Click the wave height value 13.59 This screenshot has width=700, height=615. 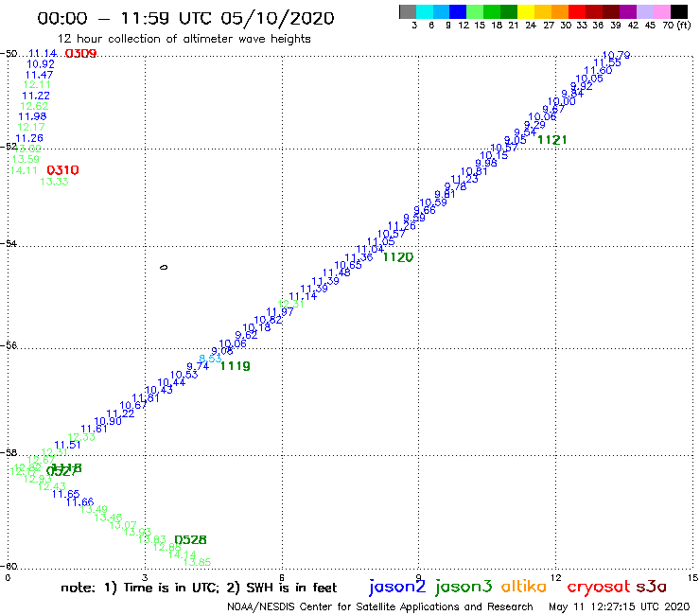(26, 159)
